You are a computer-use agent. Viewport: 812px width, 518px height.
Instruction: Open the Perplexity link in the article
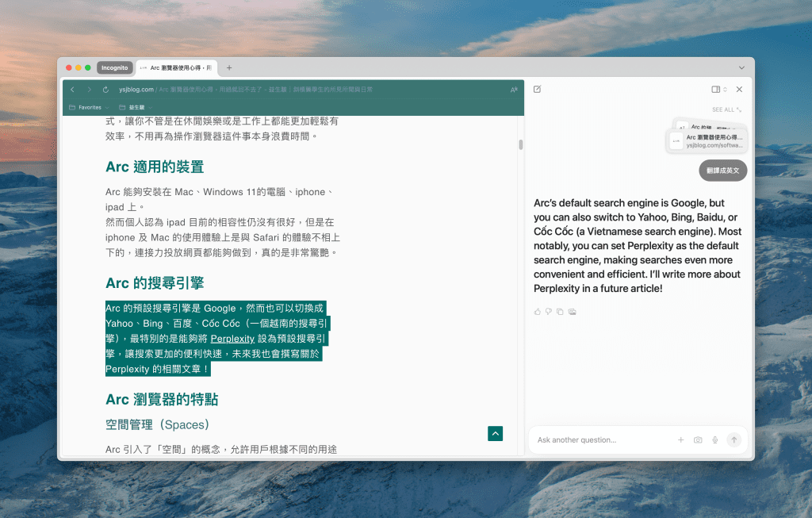coord(232,339)
